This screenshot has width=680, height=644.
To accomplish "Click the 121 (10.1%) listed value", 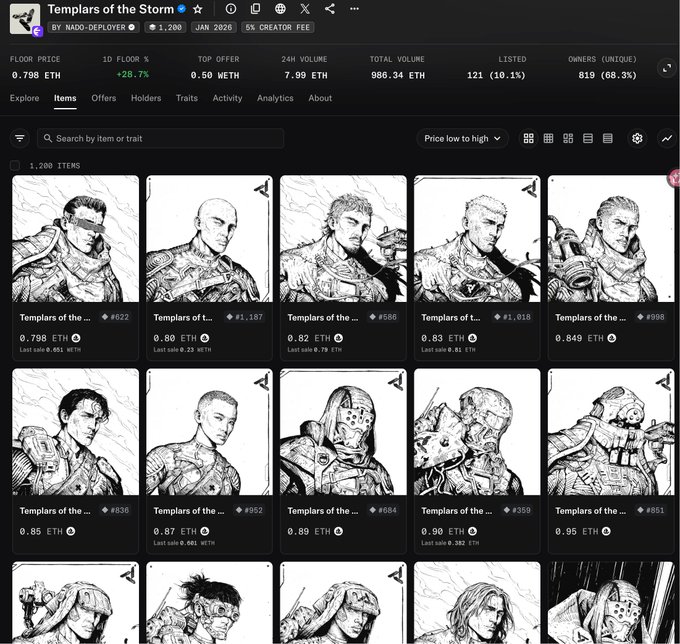I will [x=496, y=75].
